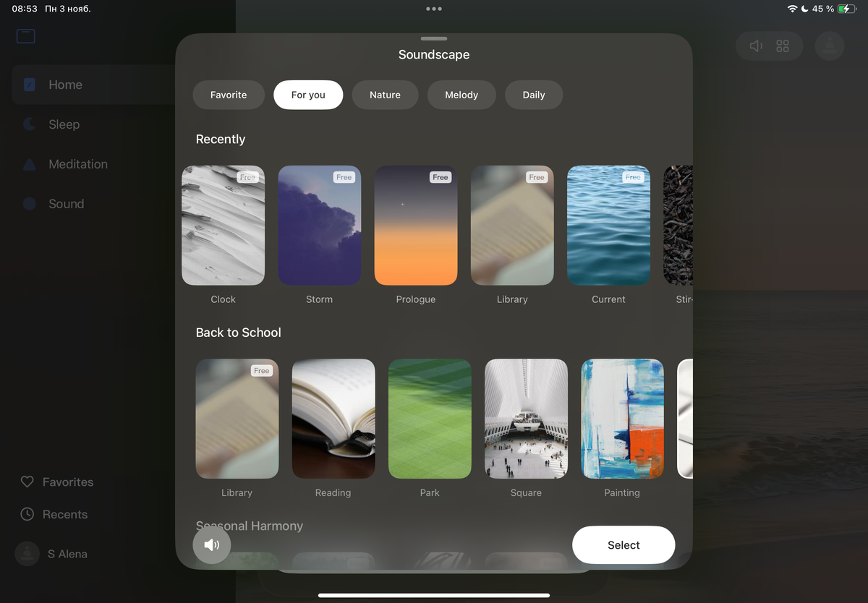Open the Recents list

pos(65,515)
